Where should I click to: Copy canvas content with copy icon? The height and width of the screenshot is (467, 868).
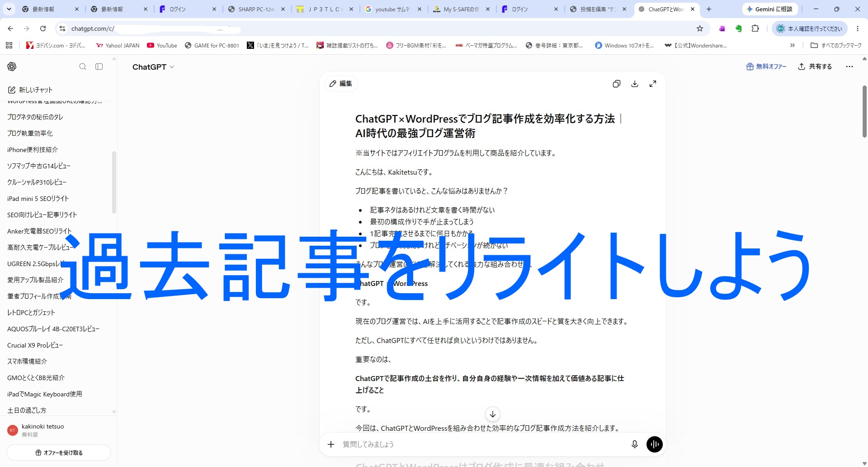(616, 84)
